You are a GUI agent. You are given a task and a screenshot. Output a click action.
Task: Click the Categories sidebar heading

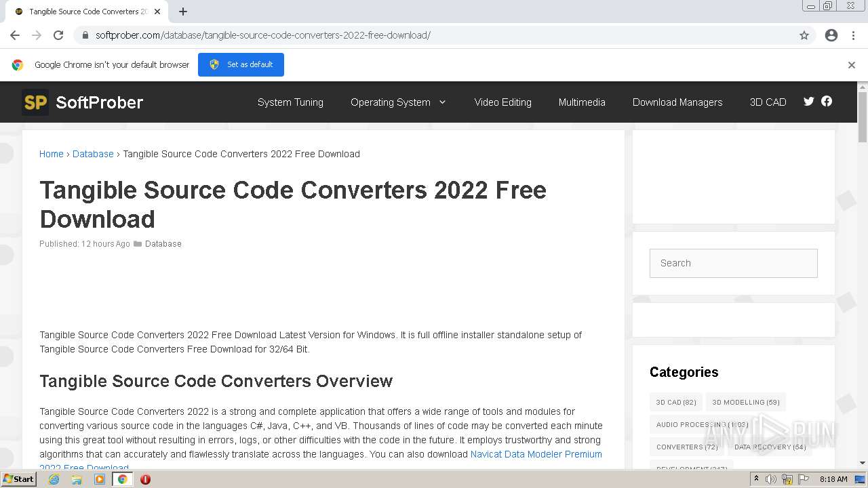click(684, 372)
